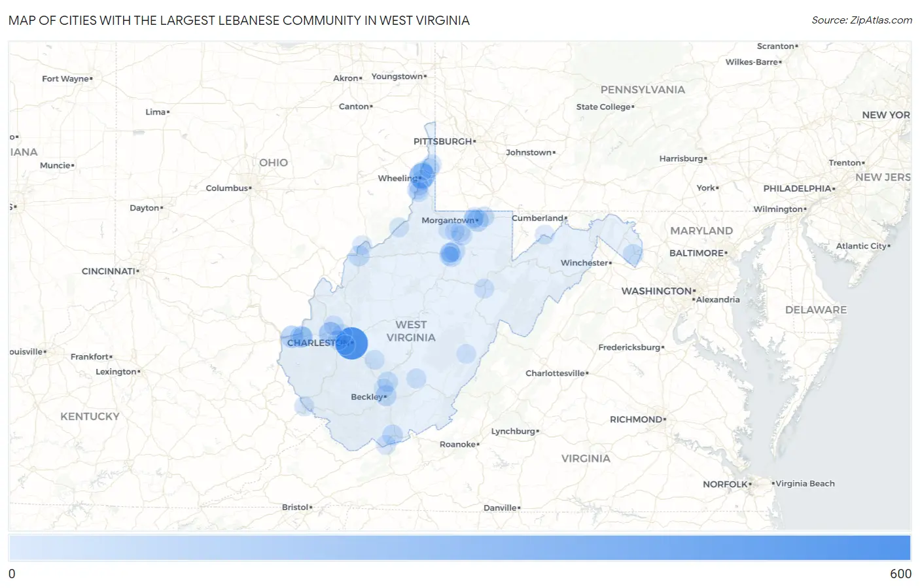Image resolution: width=920 pixels, height=588 pixels.
Task: Click the Youngstown city label
Action: (397, 77)
